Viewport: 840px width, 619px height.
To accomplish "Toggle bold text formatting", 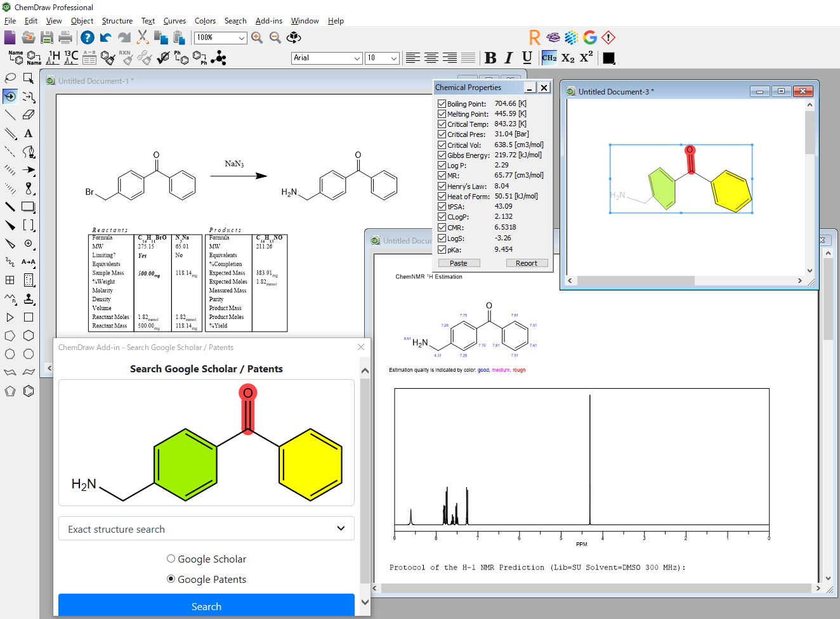I will click(490, 58).
